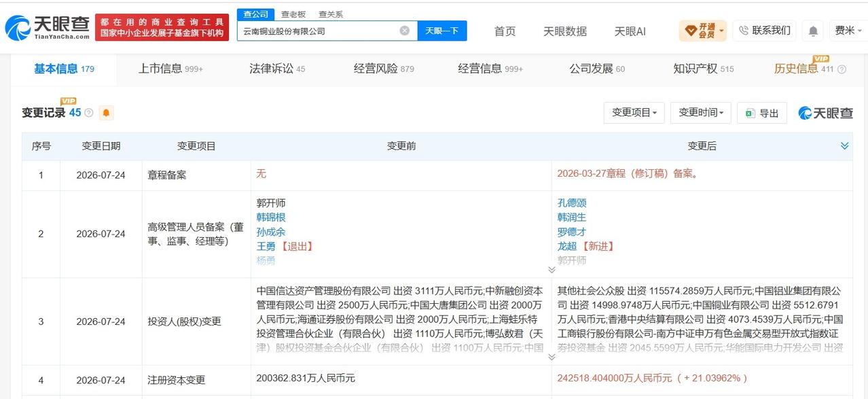The image size is (868, 399).
Task: Select the 历史信息 VIP tab
Action: pos(803,69)
